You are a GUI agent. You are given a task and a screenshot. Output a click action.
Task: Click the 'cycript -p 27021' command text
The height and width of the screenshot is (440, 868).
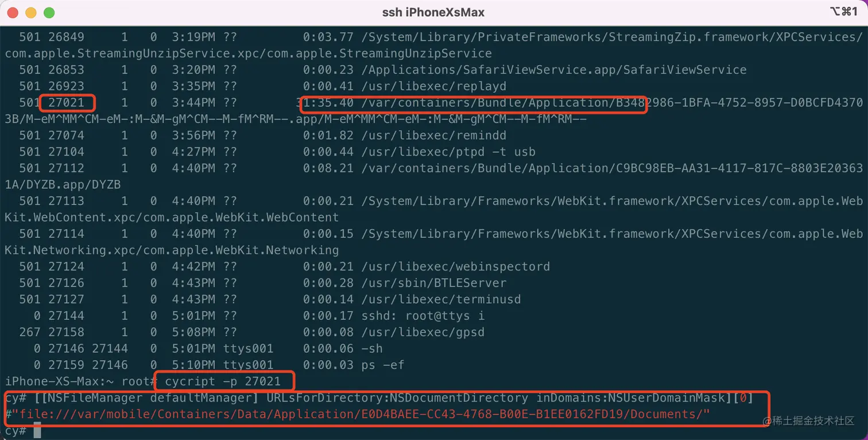tap(223, 381)
